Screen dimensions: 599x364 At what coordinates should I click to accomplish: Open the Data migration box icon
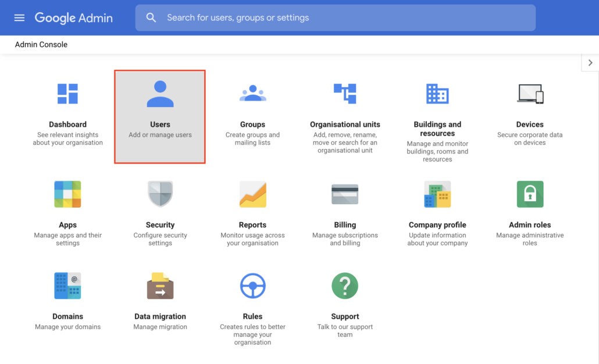pos(160,286)
